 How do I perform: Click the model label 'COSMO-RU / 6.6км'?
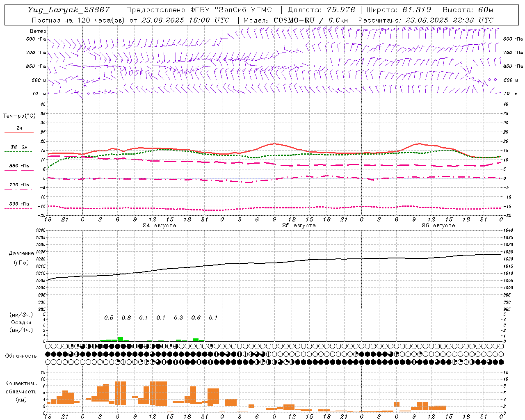point(311,20)
